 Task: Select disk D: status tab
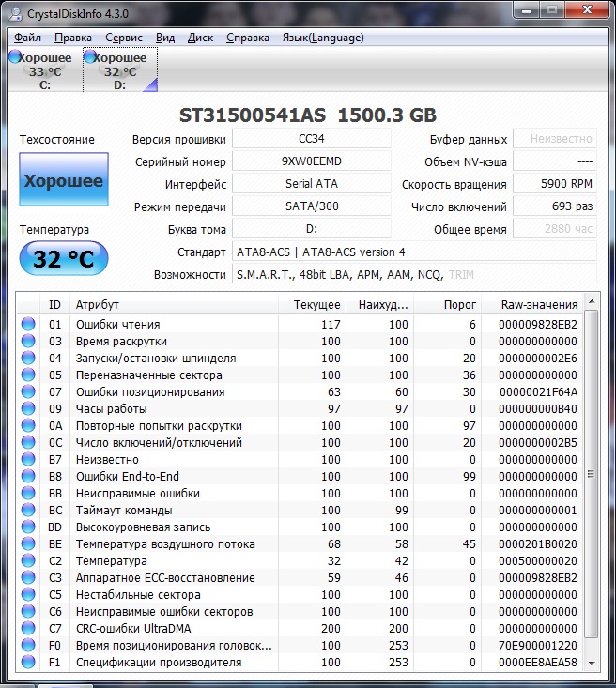coord(120,70)
